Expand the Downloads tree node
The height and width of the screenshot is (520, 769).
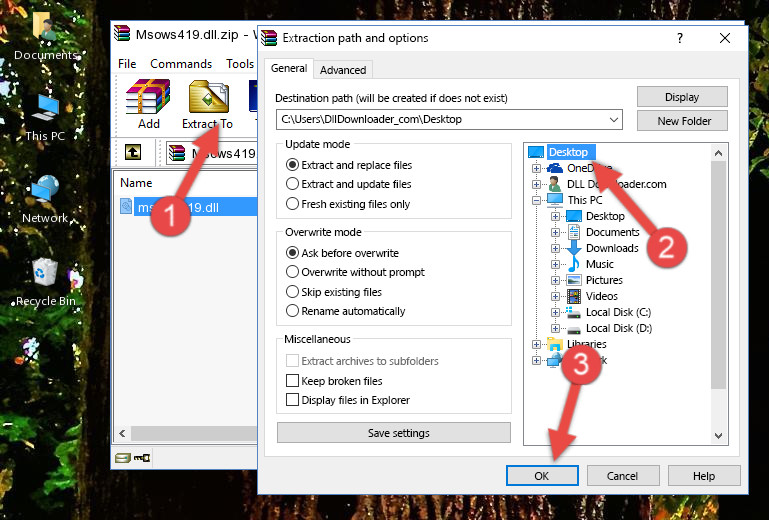point(555,248)
